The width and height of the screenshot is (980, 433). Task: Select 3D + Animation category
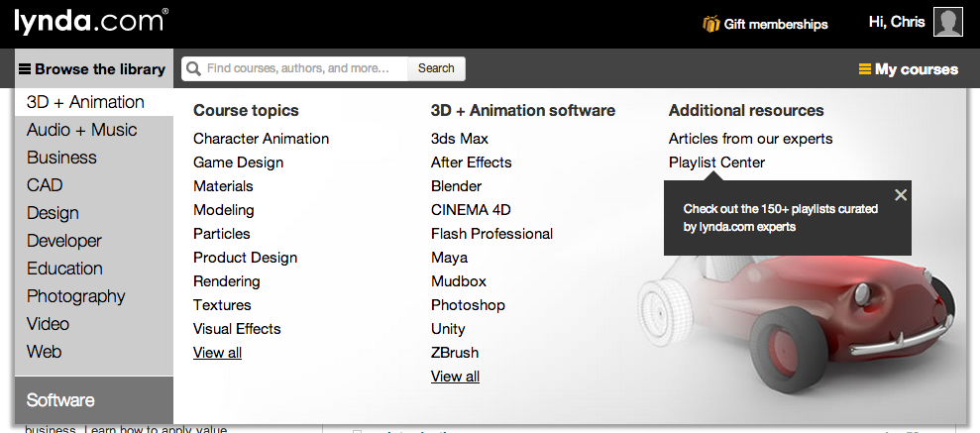pyautogui.click(x=94, y=102)
